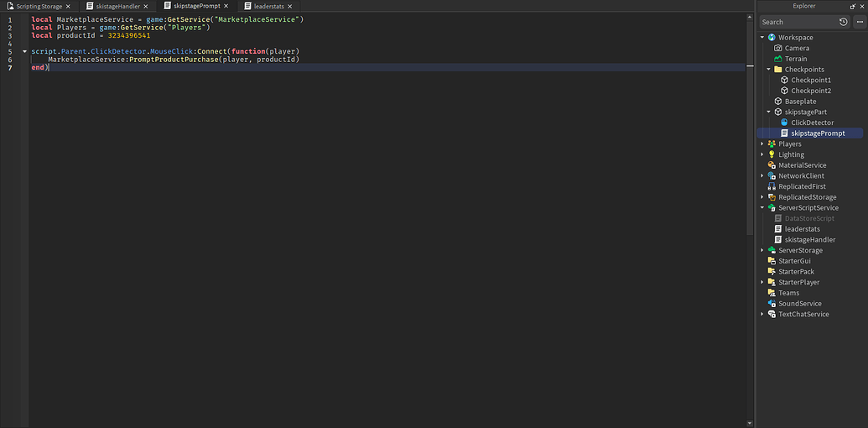Click the scrollbar up arrow in editor
Image resolution: width=868 pixels, height=428 pixels.
pyautogui.click(x=750, y=18)
